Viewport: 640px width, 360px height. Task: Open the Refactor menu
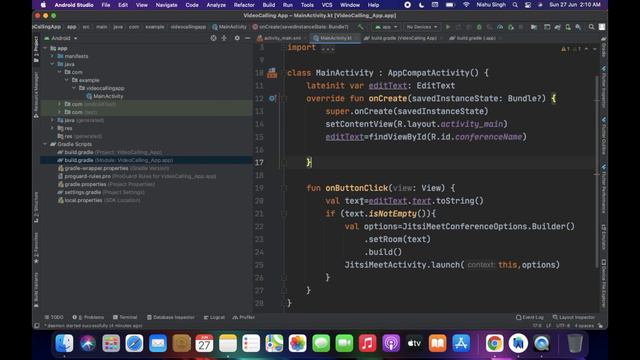244,5
